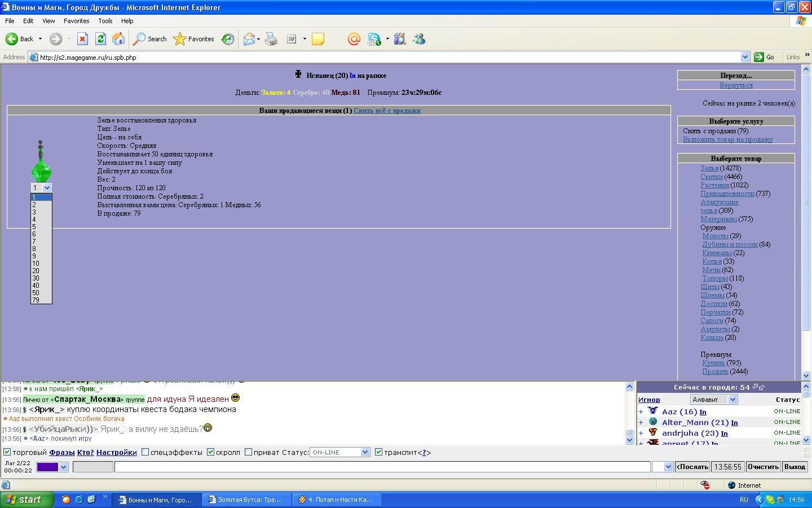Disable the скролл checkbox
Screen dimensions: 812x508
click(x=210, y=452)
